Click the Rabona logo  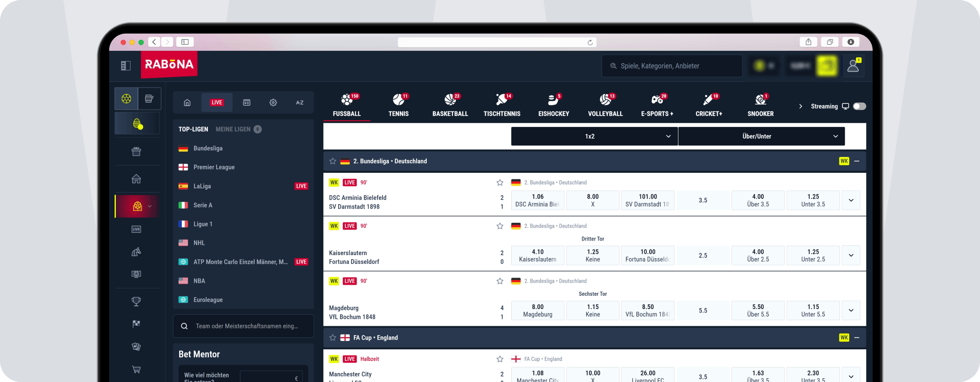tap(169, 65)
